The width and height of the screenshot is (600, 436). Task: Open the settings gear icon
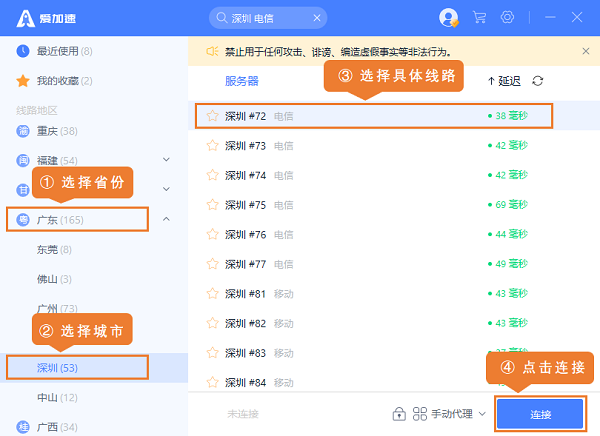[507, 17]
